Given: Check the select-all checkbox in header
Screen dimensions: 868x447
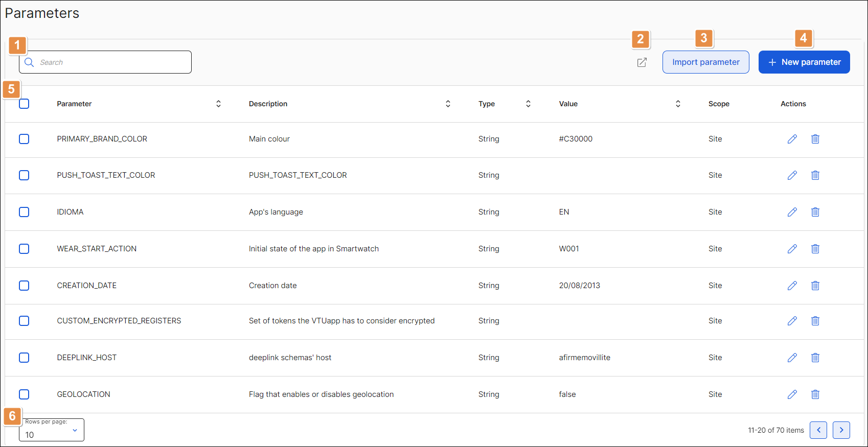Looking at the screenshot, I should (x=24, y=104).
